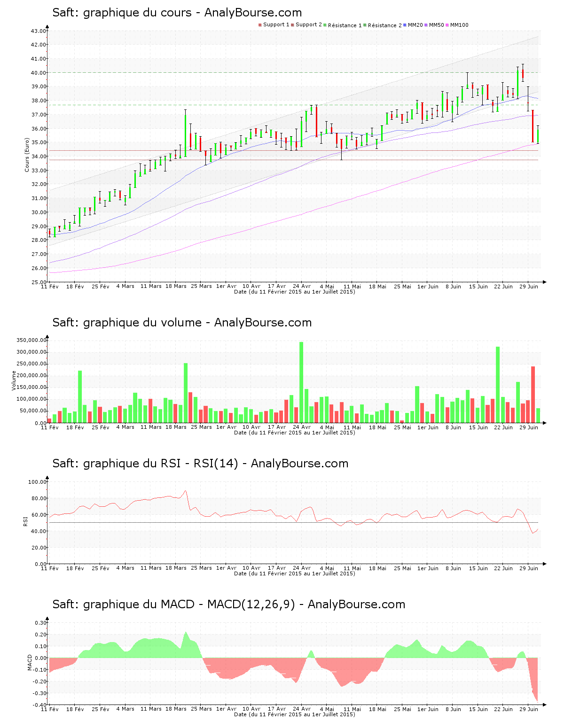The image size is (564, 728).
Task: Click the tall red volume bar near 29 Juin
Action: pyautogui.click(x=533, y=395)
